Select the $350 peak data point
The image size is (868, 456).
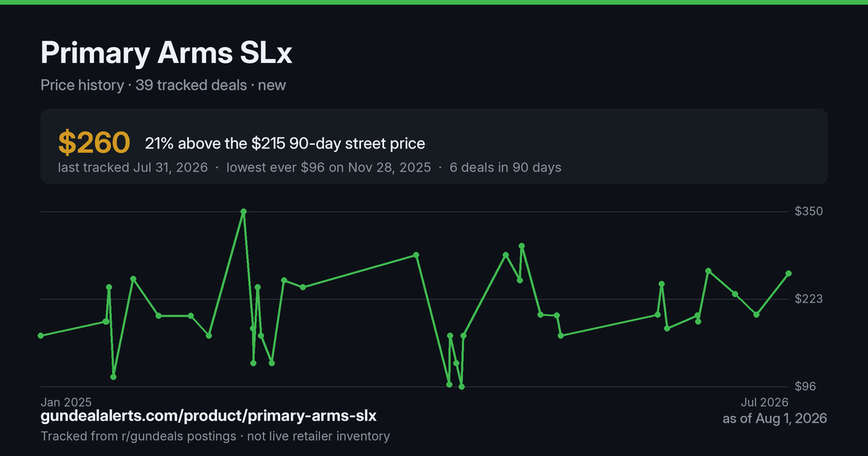244,211
